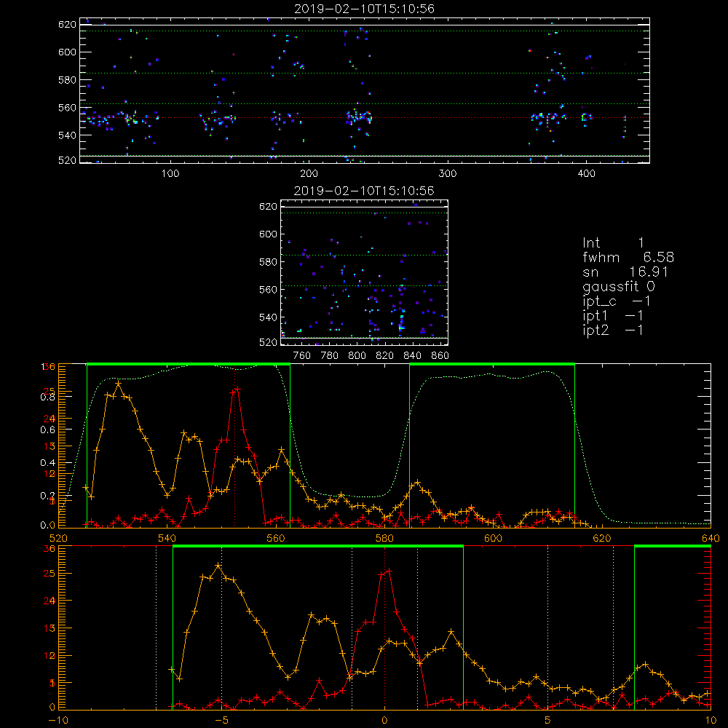Click y-axis label 600 in middle panel
The height and width of the screenshot is (728, 728).
click(268, 234)
